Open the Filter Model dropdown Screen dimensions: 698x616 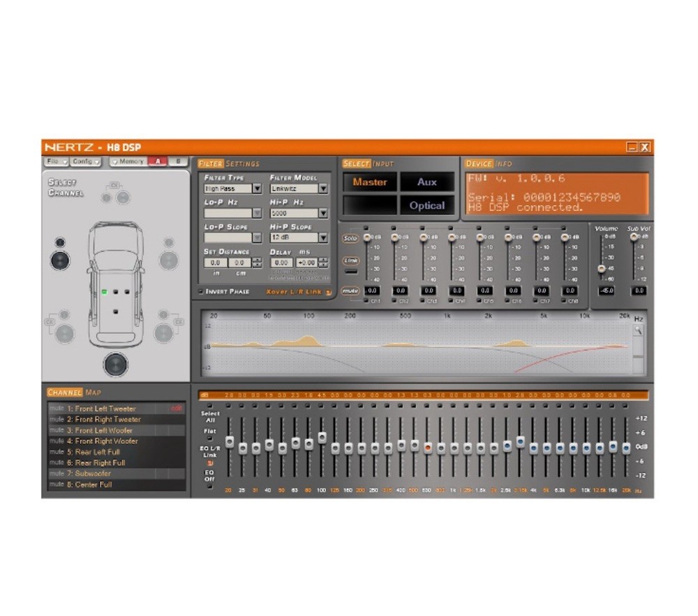[x=323, y=189]
